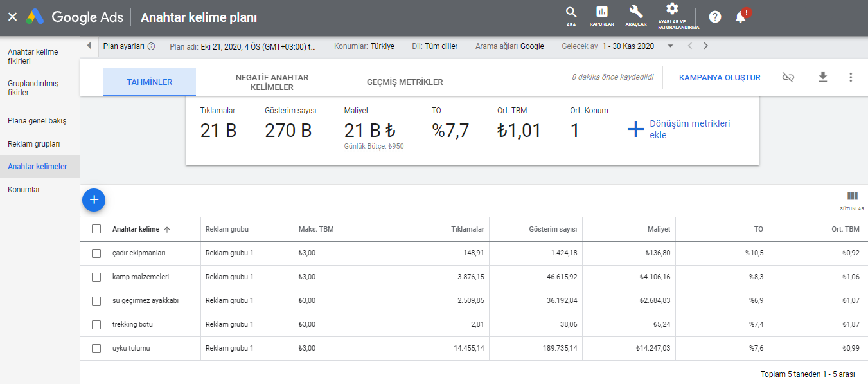868x384 pixels.
Task: Sort by Gösterim sayısı column header
Action: [x=553, y=229]
